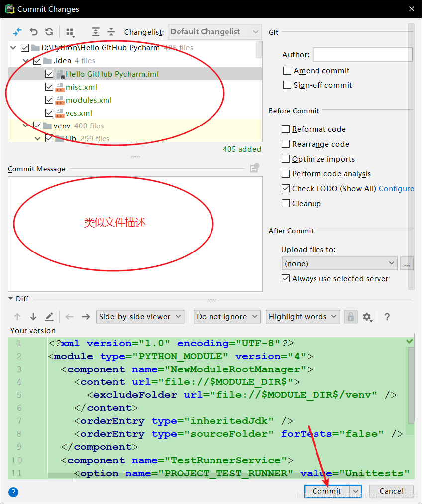Enable Rearrange code option

click(x=286, y=143)
